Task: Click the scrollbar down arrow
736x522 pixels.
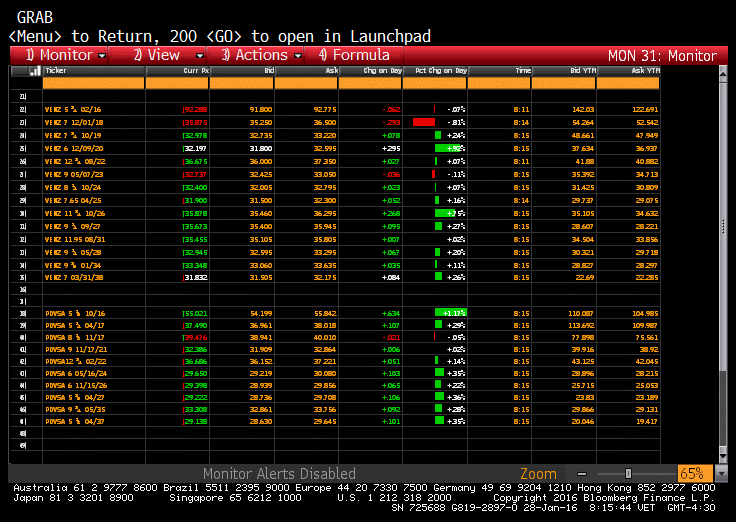Action: click(723, 456)
